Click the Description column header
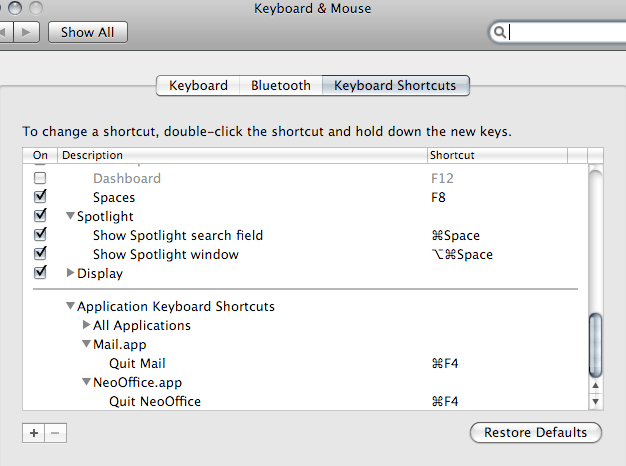626x466 pixels. pyautogui.click(x=243, y=155)
